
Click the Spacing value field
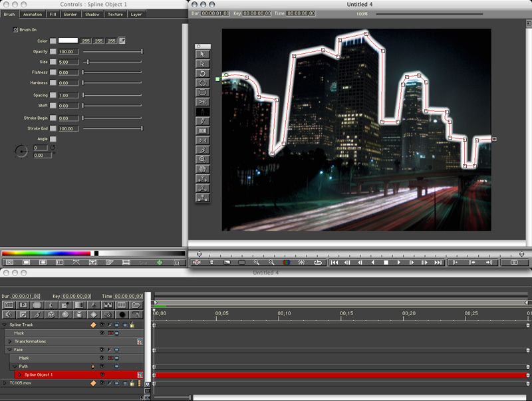[68, 95]
